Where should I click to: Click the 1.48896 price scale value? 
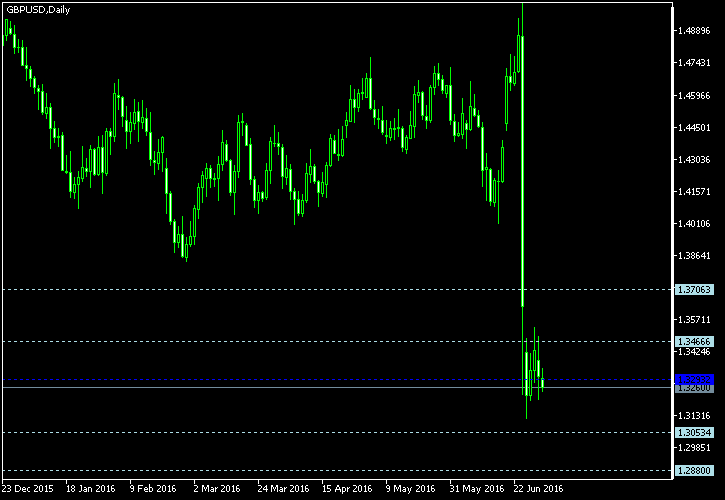coord(694,31)
